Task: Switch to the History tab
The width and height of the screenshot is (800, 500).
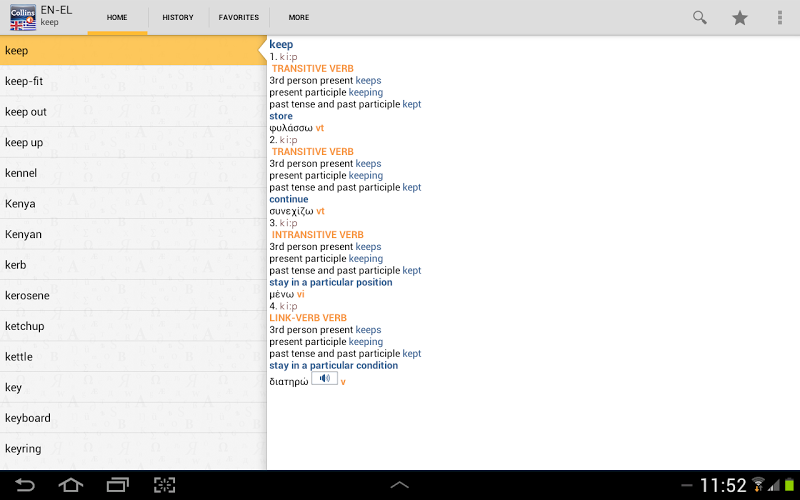Action: 178,17
